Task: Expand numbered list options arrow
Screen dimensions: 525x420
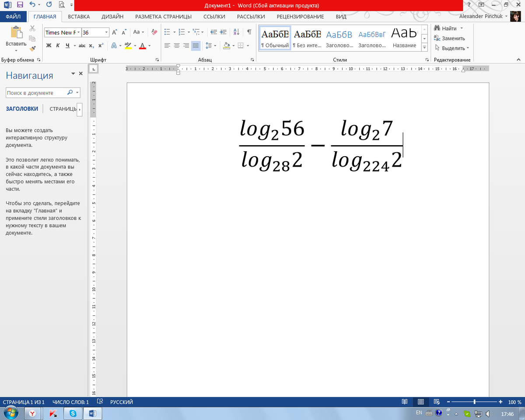Action: coord(189,32)
